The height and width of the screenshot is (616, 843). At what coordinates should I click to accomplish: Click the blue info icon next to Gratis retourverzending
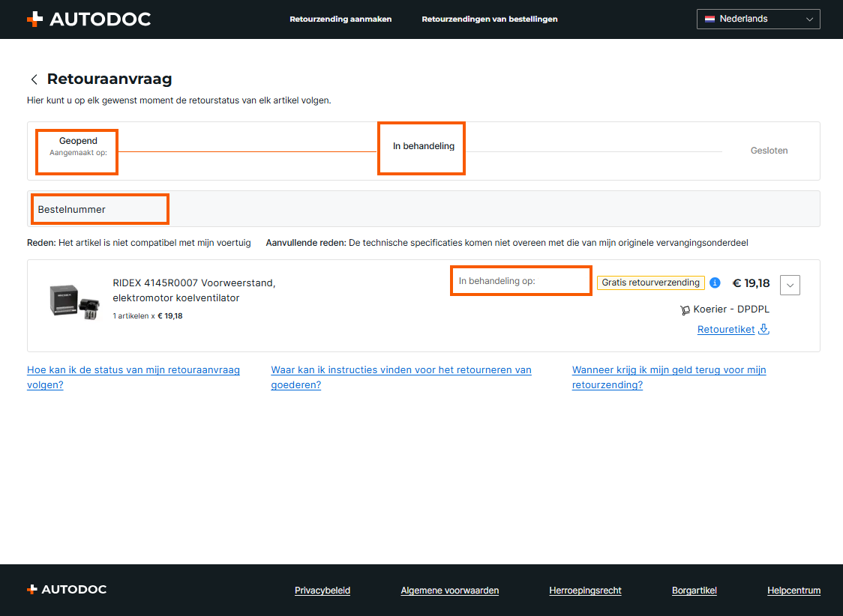coord(715,283)
